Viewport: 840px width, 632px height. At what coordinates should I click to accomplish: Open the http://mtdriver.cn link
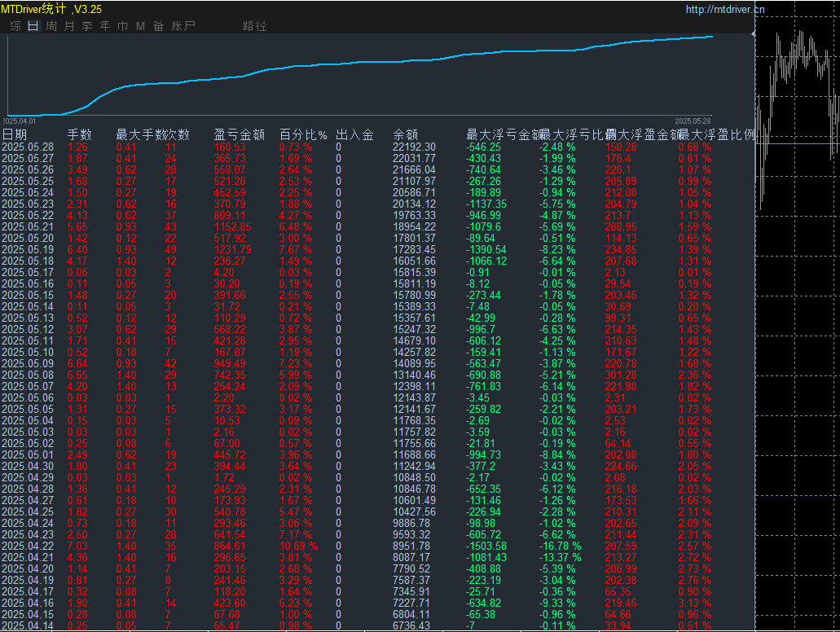[725, 10]
